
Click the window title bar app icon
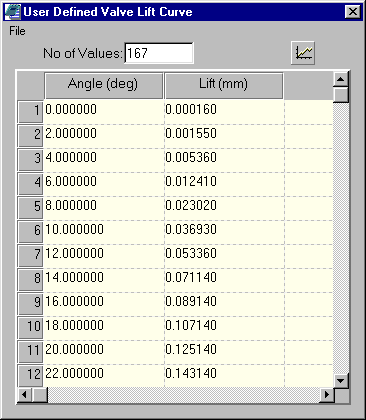[x=13, y=12]
